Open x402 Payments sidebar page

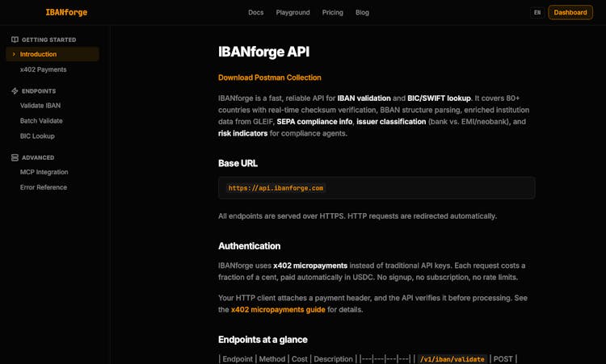point(43,69)
